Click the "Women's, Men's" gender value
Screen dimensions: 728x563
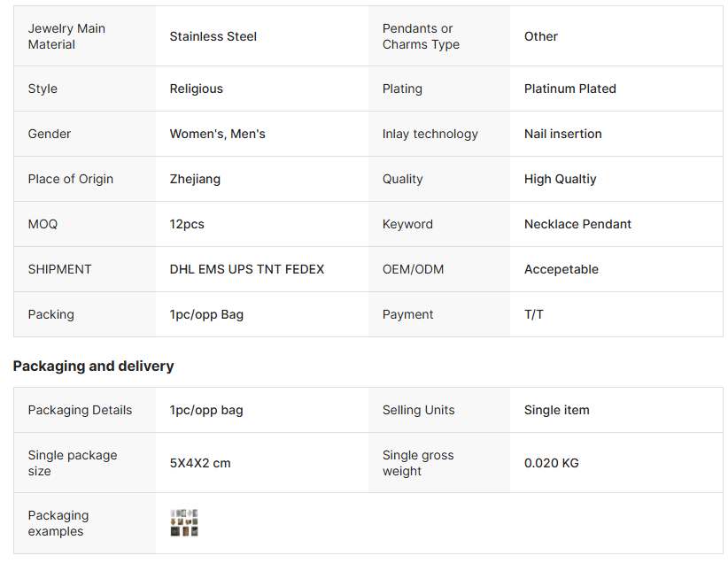pos(218,134)
